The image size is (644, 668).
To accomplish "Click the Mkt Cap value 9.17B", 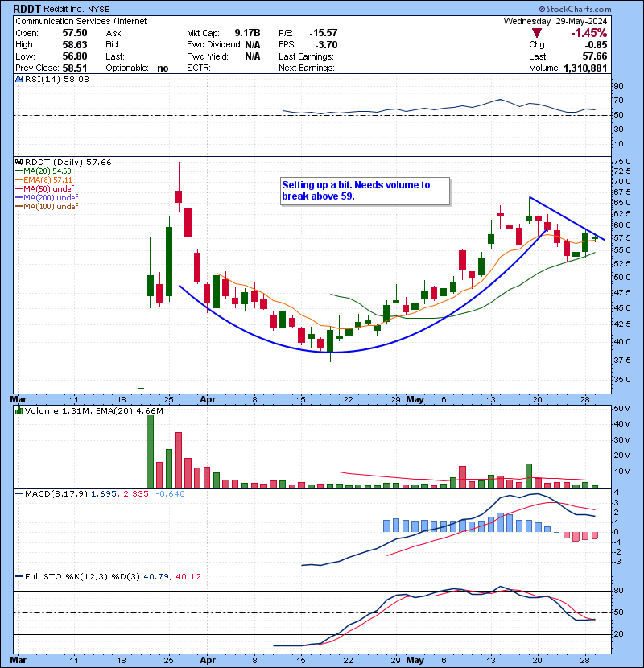I will [x=247, y=33].
